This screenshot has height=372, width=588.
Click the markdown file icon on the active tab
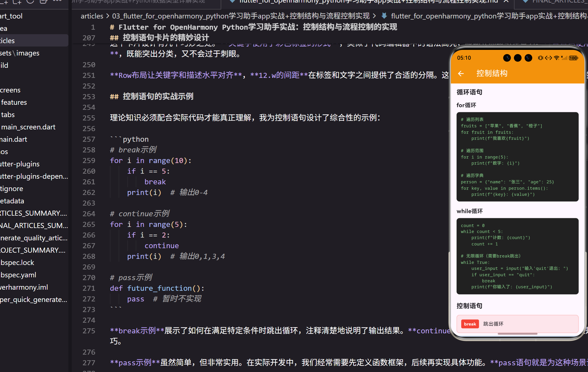[x=232, y=1]
